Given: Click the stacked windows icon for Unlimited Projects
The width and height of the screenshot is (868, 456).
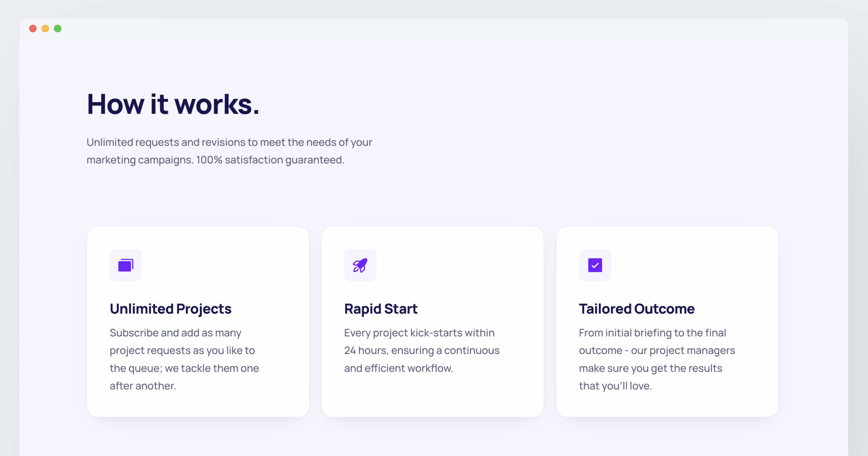Looking at the screenshot, I should click(126, 265).
